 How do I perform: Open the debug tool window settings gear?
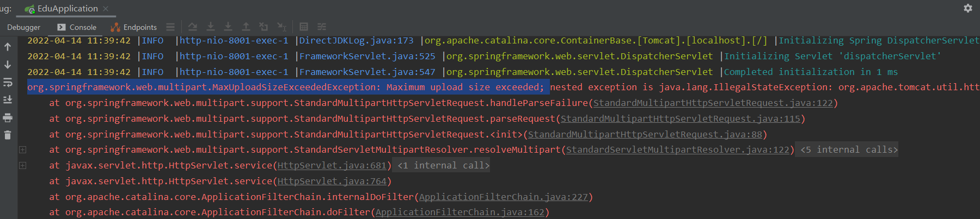[967, 8]
